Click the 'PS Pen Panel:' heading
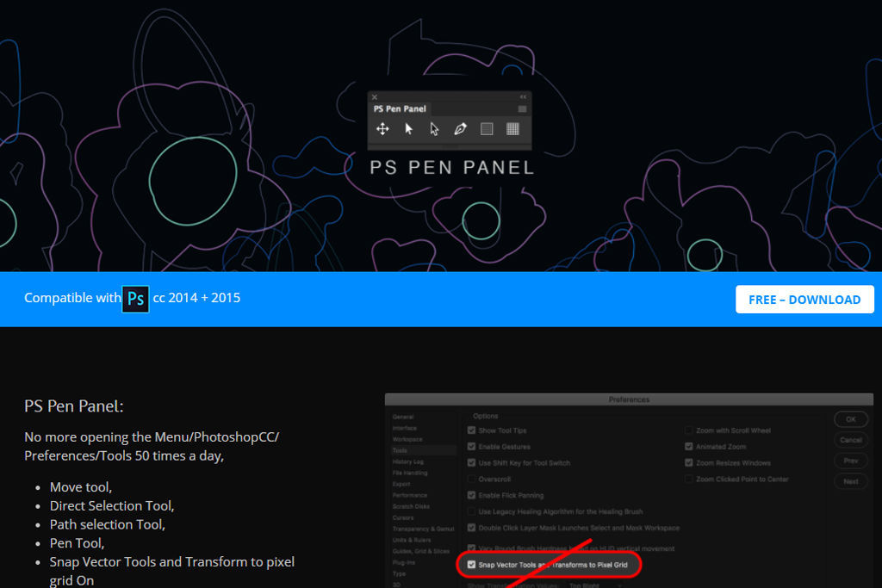 [74, 405]
